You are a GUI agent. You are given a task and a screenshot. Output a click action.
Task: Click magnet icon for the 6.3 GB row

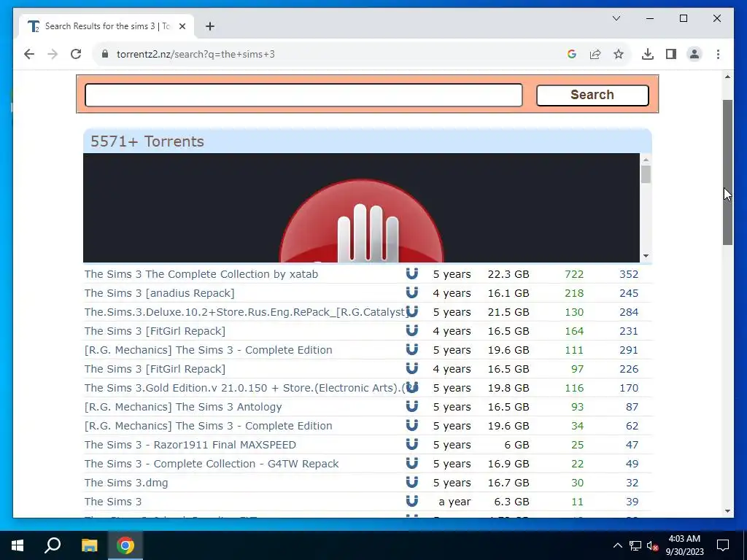(412, 501)
